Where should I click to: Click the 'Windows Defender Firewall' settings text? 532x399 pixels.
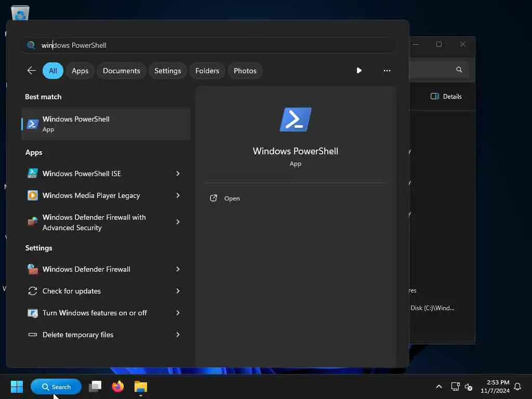tap(86, 270)
